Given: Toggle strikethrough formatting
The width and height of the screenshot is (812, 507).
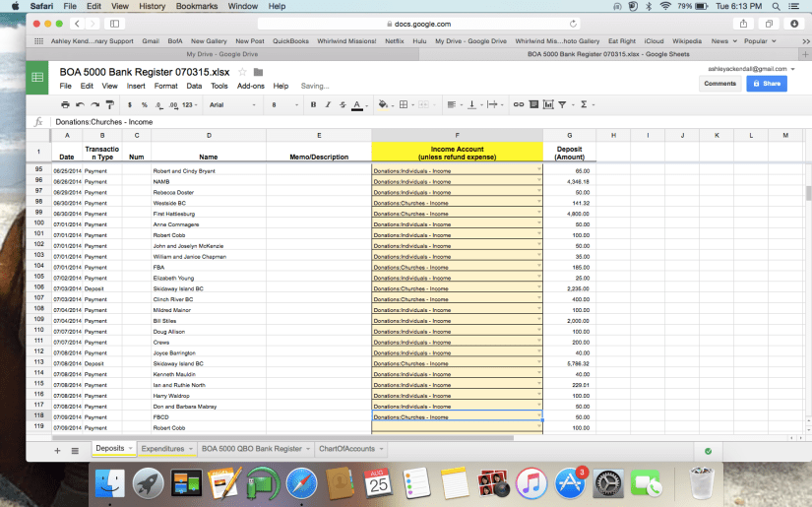Looking at the screenshot, I should tap(341, 104).
